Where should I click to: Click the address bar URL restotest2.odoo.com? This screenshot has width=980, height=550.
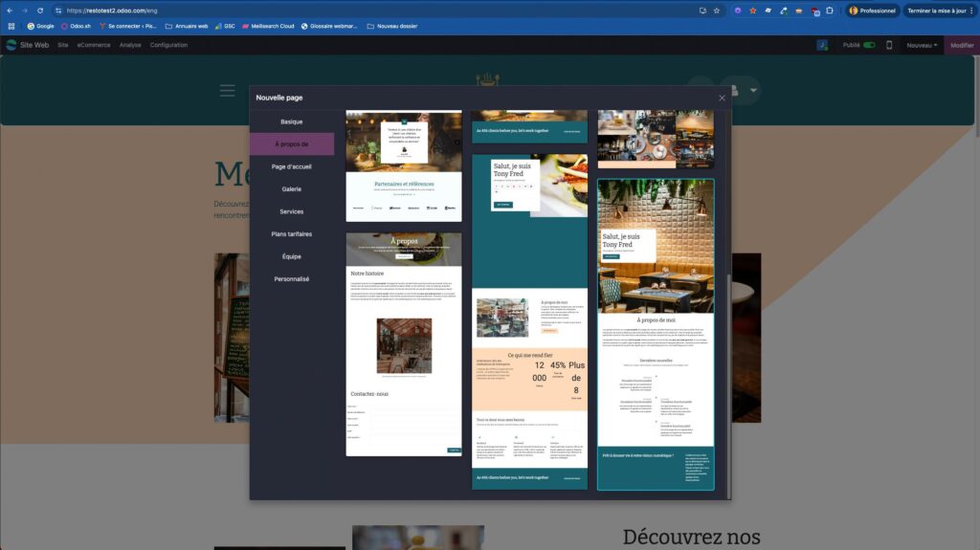[112, 11]
